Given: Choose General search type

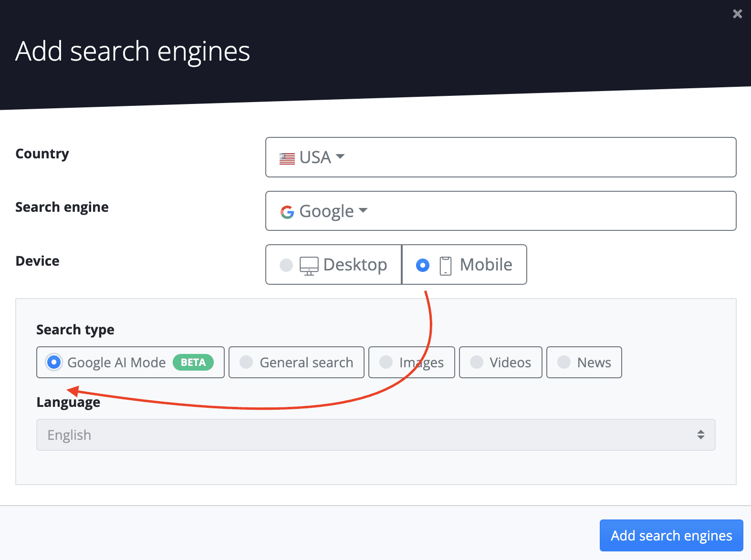Looking at the screenshot, I should tap(296, 363).
